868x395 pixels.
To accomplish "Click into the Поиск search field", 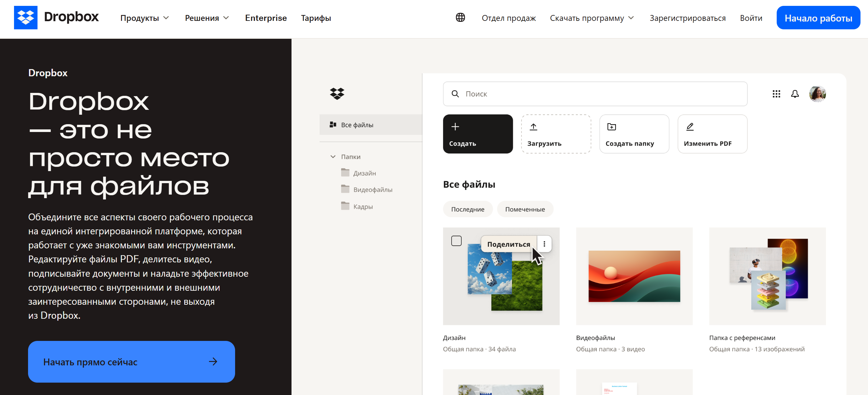I will (x=595, y=94).
